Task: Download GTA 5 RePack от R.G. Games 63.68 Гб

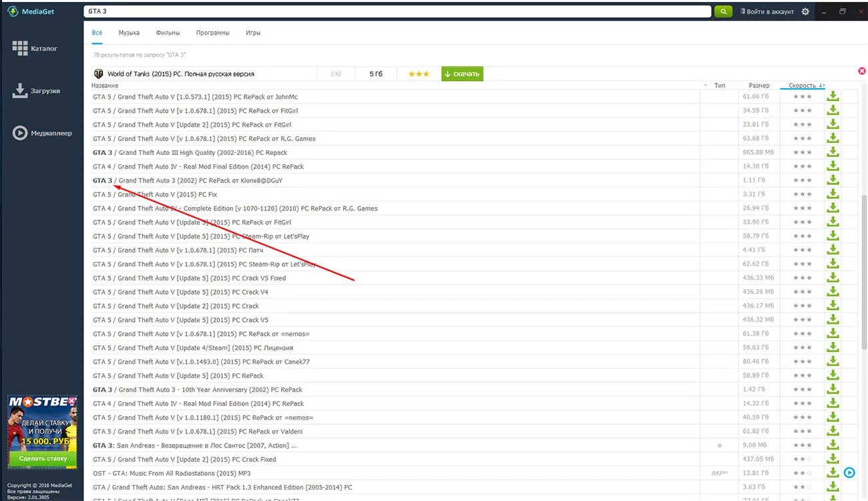Action: pyautogui.click(x=833, y=139)
